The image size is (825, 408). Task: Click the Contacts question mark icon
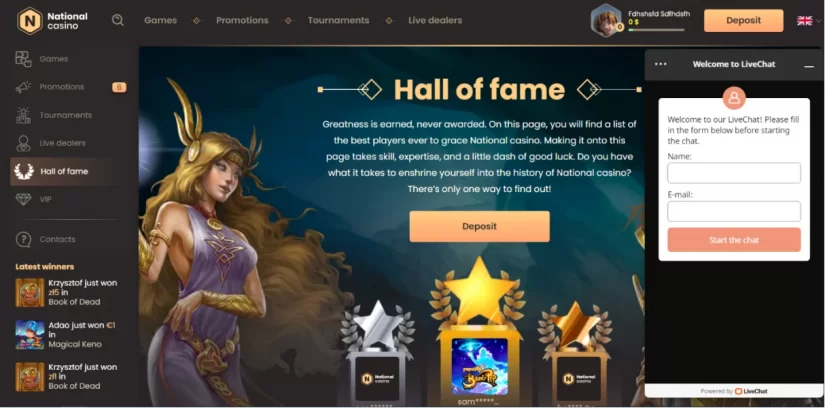(23, 240)
